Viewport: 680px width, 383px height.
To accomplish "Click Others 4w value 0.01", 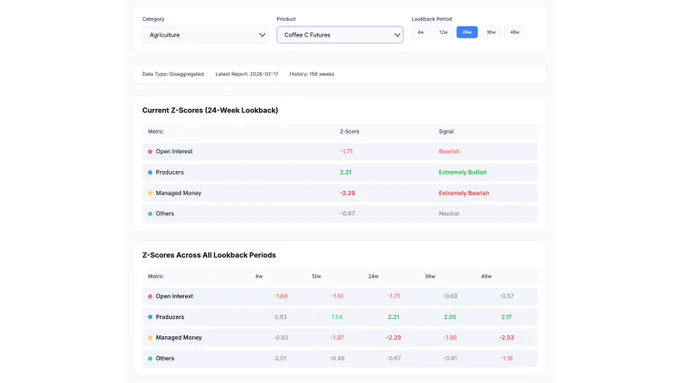I will pos(281,358).
